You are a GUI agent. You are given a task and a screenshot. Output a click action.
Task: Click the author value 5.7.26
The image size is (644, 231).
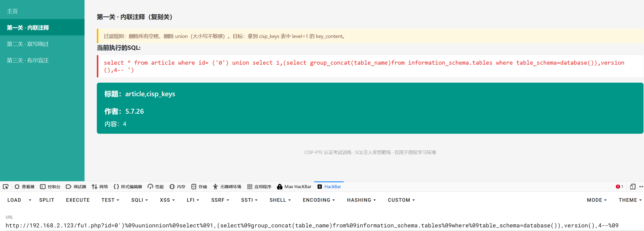point(134,111)
